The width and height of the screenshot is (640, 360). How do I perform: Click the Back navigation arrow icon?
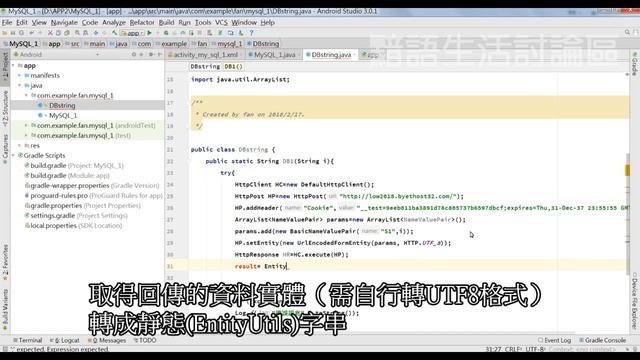point(96,33)
